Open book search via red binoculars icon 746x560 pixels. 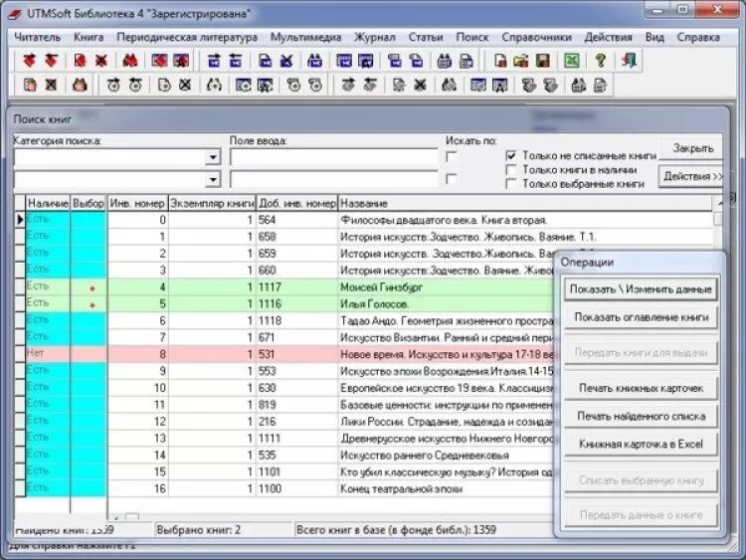point(130,61)
